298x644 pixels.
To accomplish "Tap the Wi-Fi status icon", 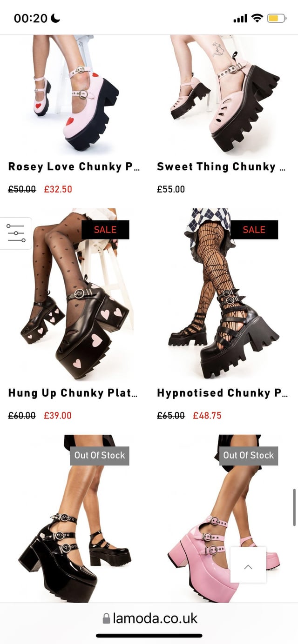I will click(257, 19).
